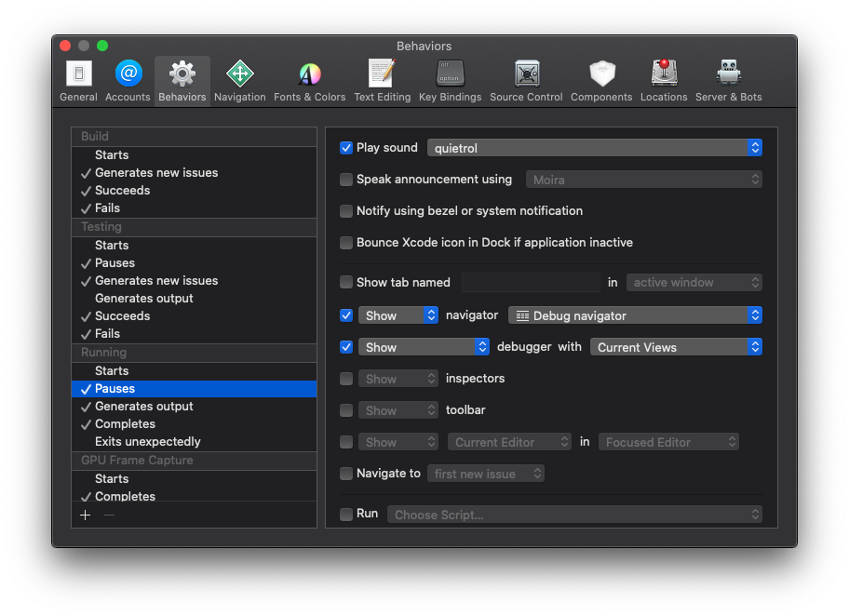Open the Choose Script dropdown
This screenshot has width=849, height=616.
[x=574, y=515]
